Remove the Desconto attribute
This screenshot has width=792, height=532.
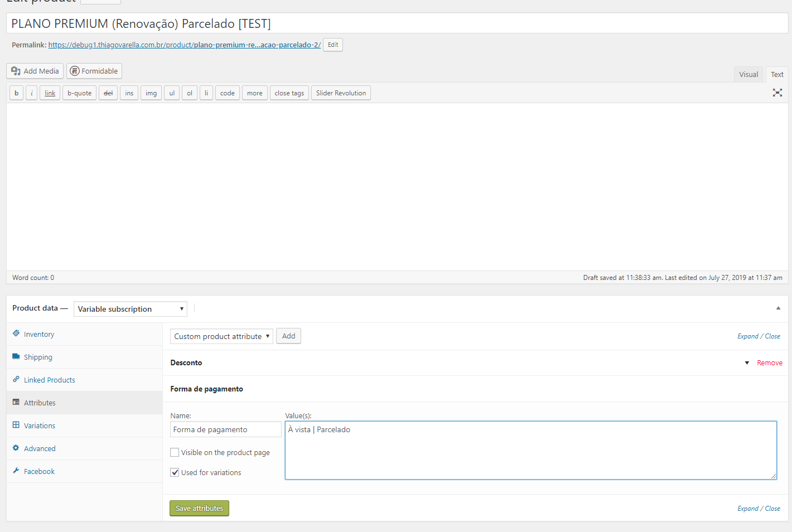click(770, 363)
